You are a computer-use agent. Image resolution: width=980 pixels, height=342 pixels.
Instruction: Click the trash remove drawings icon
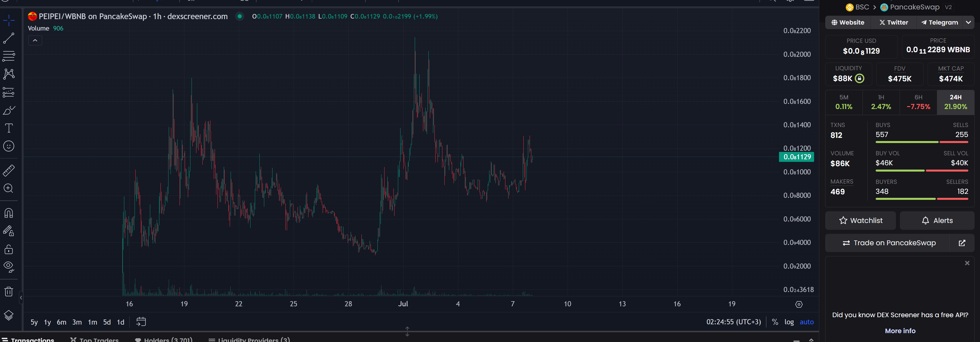click(9, 292)
